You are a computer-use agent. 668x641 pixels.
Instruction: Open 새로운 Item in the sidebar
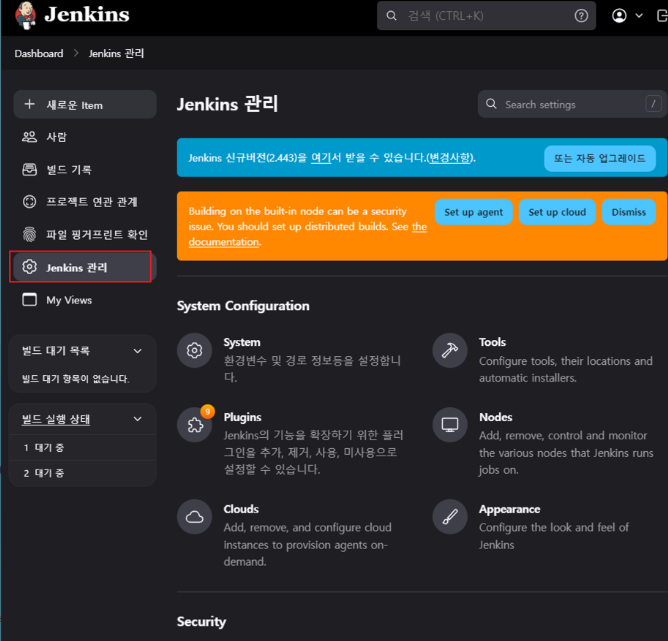tap(85, 104)
